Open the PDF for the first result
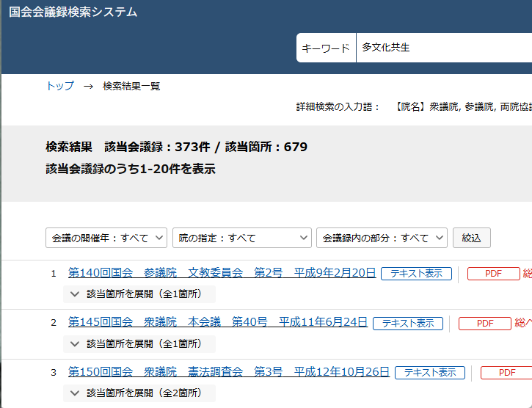532x408 pixels. click(x=493, y=274)
